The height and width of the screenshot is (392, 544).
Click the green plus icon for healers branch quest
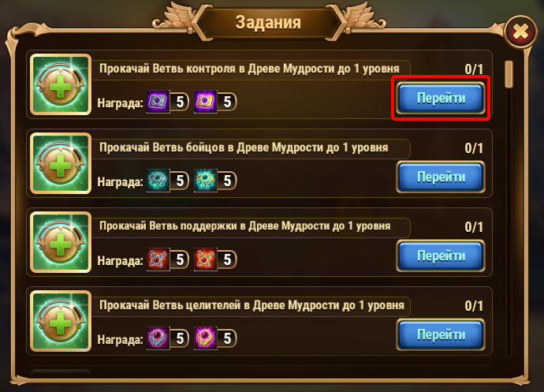[x=61, y=321]
